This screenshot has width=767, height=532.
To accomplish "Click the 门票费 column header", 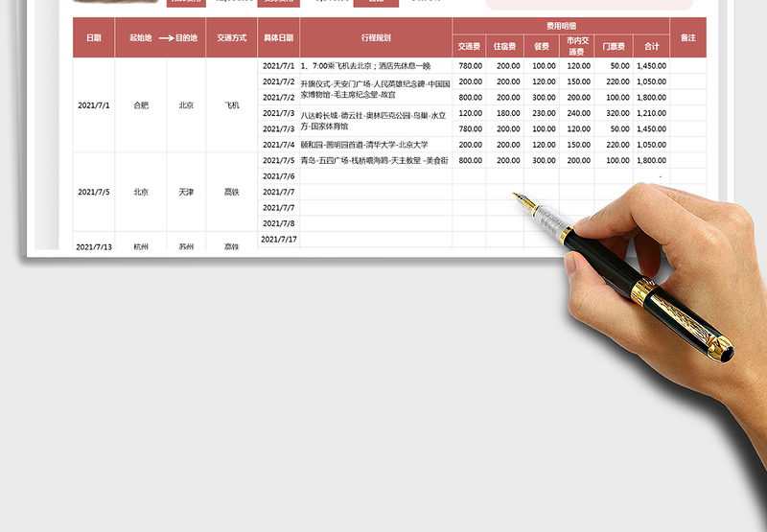I will pyautogui.click(x=613, y=46).
